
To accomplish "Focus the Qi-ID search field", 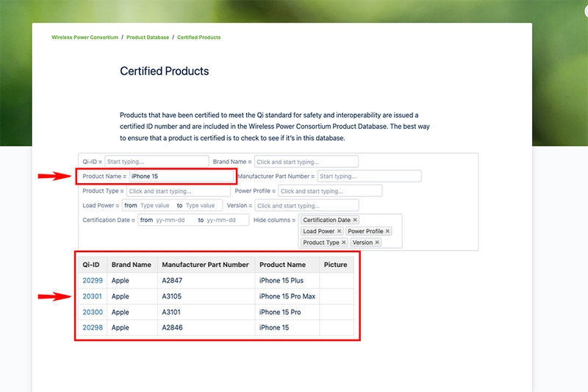I will pyautogui.click(x=157, y=162).
